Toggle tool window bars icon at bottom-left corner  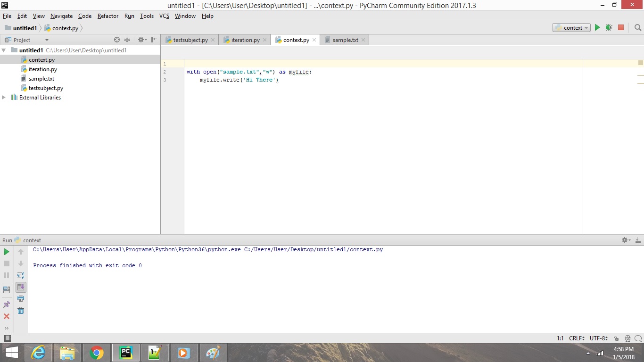click(x=7, y=338)
